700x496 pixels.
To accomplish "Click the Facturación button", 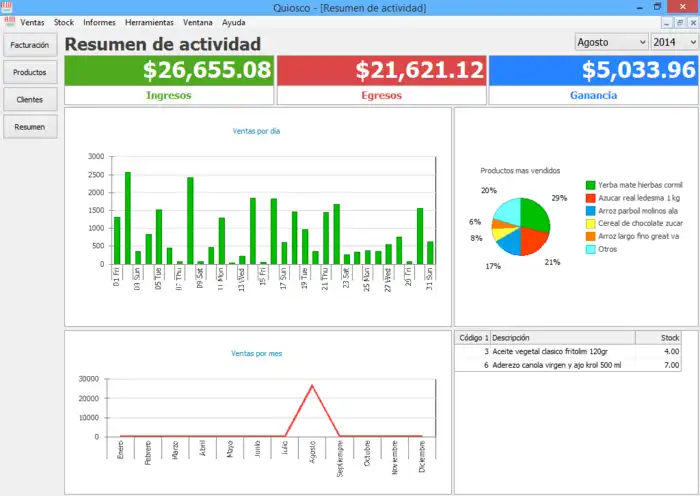I will 30,45.
